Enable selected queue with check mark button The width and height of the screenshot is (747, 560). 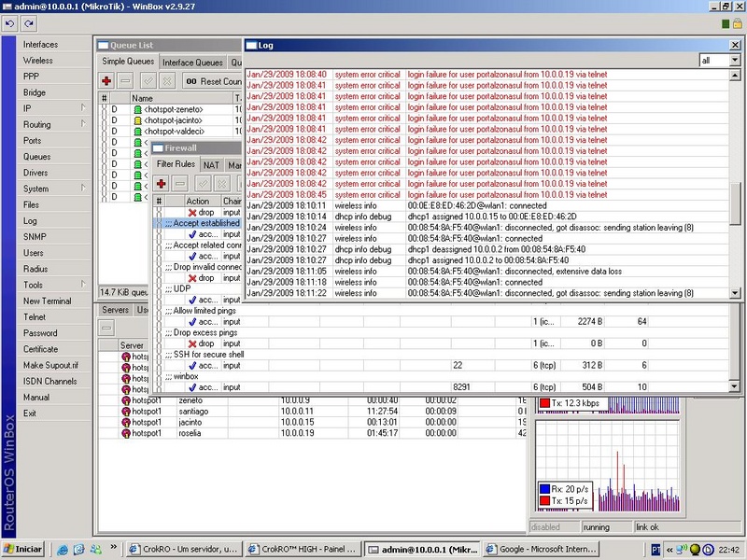[148, 81]
